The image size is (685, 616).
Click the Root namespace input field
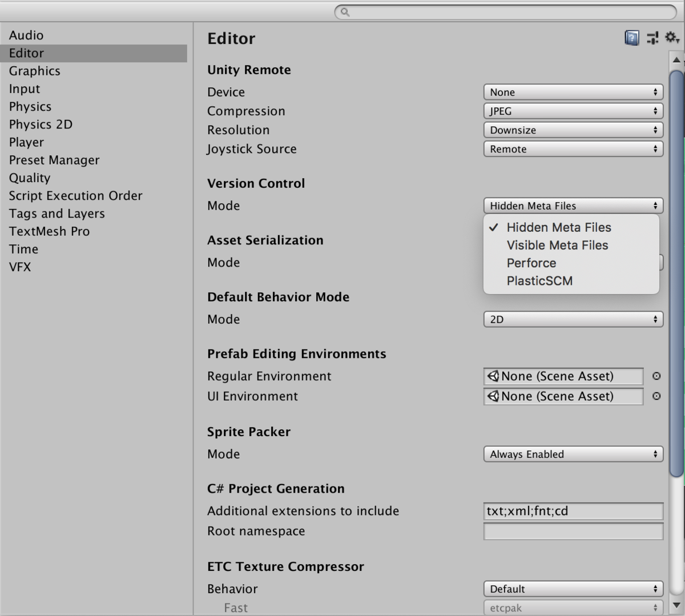(573, 531)
